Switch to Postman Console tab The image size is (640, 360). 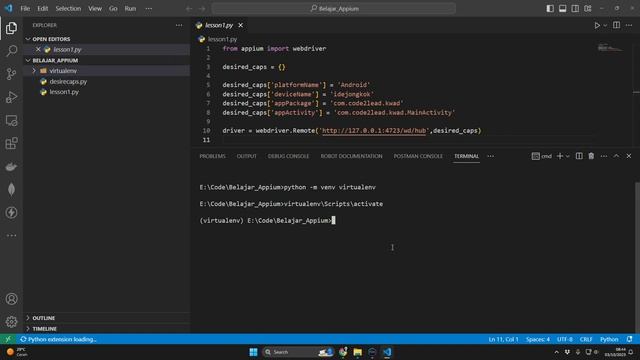click(418, 156)
